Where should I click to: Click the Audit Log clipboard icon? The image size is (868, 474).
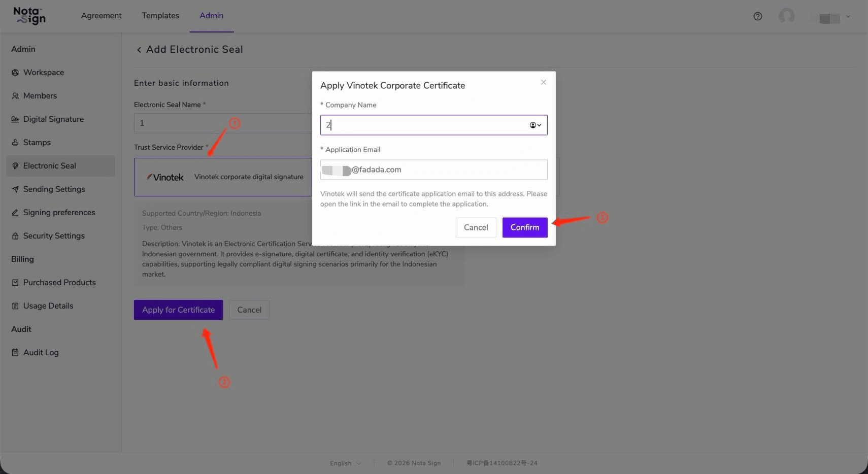point(15,353)
